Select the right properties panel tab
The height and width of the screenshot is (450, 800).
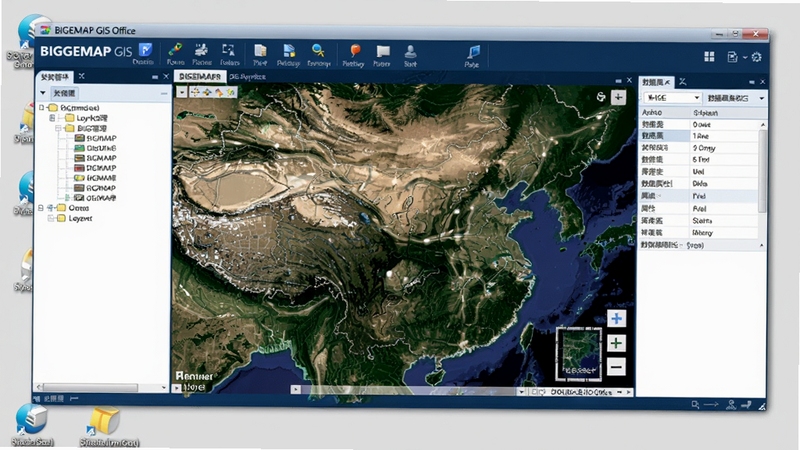657,82
